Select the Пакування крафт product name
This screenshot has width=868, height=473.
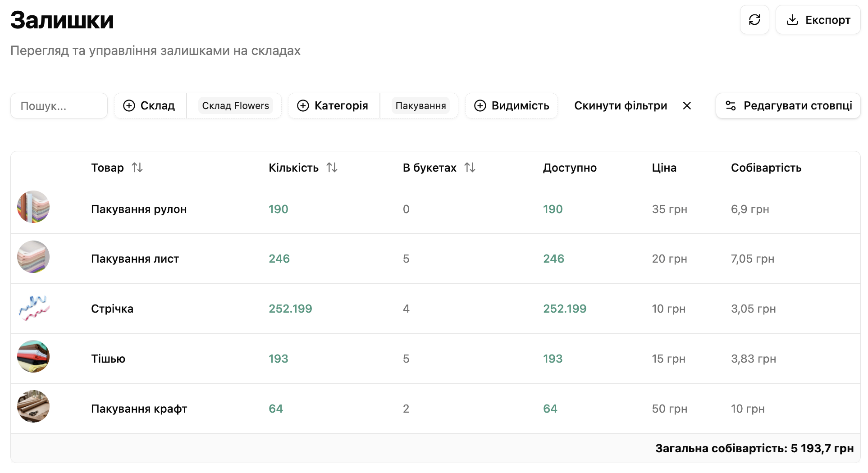coord(139,409)
